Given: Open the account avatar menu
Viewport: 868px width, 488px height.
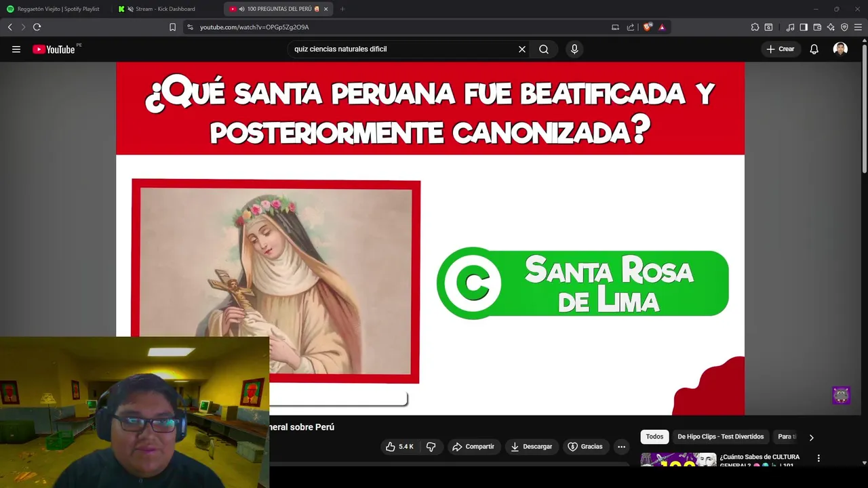Looking at the screenshot, I should pyautogui.click(x=840, y=49).
